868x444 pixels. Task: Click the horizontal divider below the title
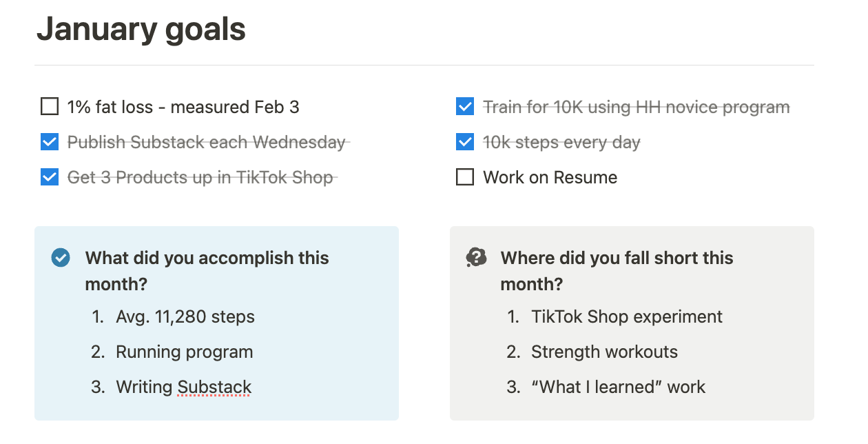point(424,65)
